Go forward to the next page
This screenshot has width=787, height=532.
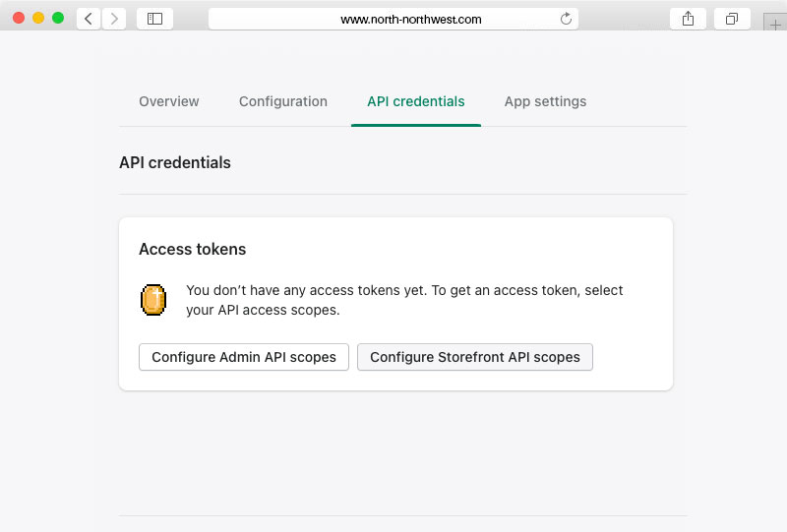(114, 19)
